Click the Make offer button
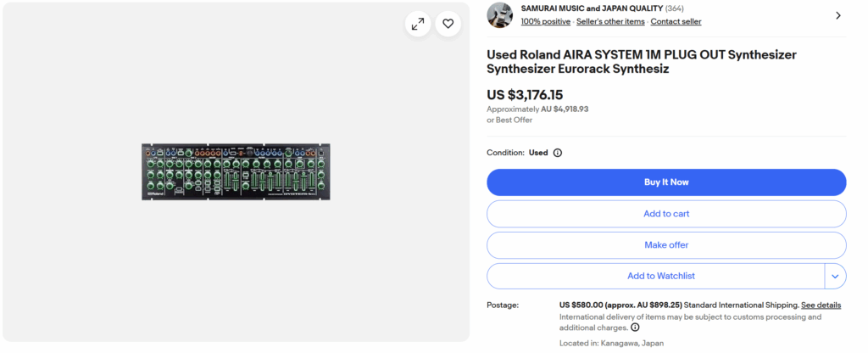 pos(666,245)
